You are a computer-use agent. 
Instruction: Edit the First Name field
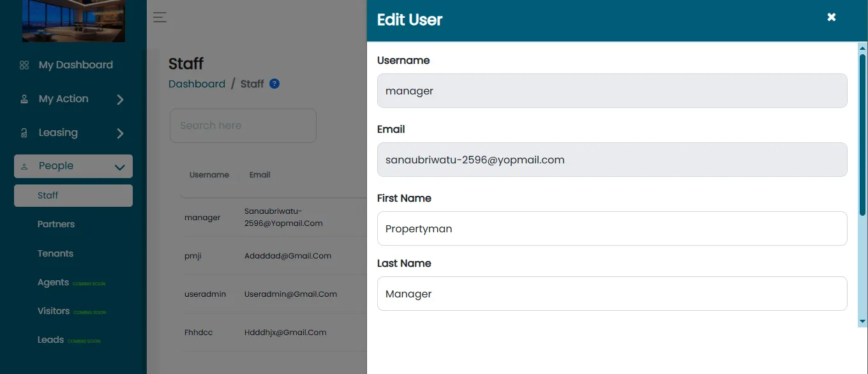pos(612,228)
